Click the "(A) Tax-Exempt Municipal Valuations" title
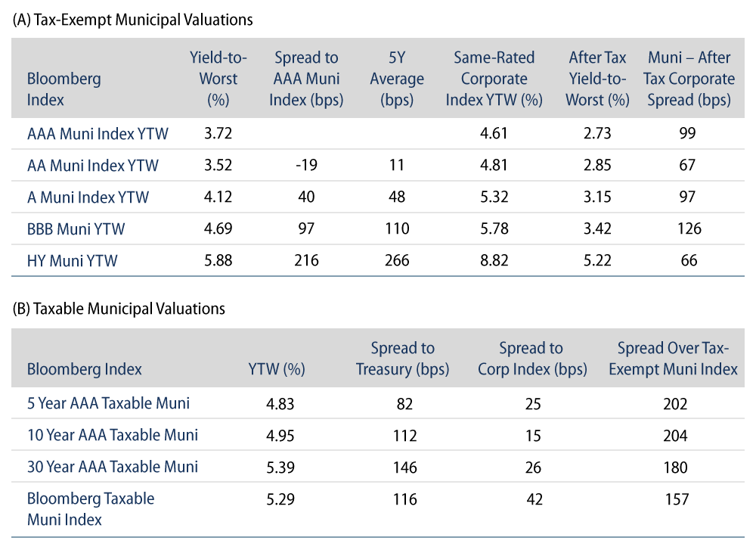Viewport: 756px width, 553px height. [x=132, y=20]
